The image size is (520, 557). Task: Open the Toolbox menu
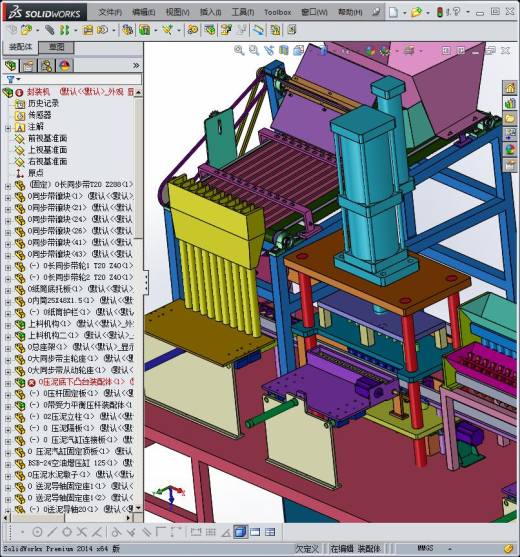pos(277,12)
